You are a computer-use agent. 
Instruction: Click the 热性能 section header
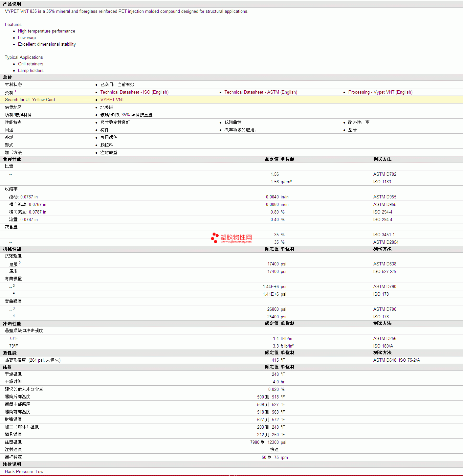[x=10, y=353]
